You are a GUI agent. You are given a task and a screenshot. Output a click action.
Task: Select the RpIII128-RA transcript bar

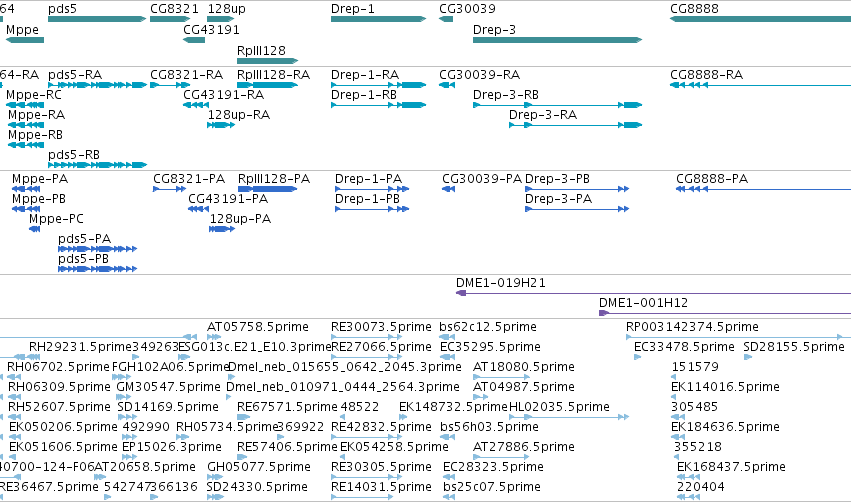pyautogui.click(x=268, y=85)
